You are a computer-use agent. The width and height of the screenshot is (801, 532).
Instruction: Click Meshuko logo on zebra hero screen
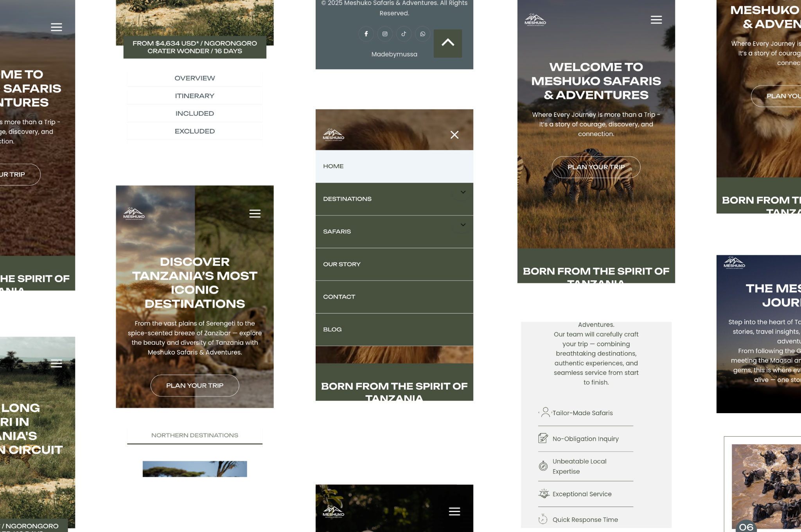(535, 20)
